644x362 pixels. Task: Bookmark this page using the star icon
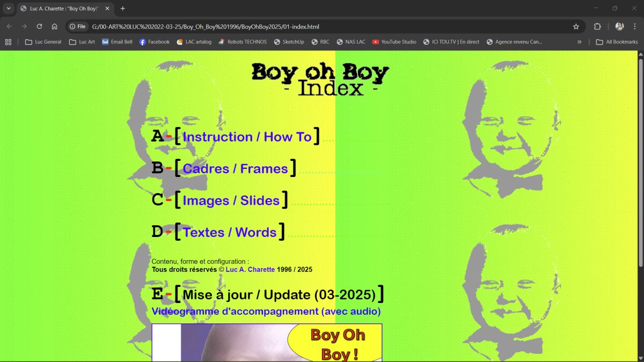tap(575, 26)
